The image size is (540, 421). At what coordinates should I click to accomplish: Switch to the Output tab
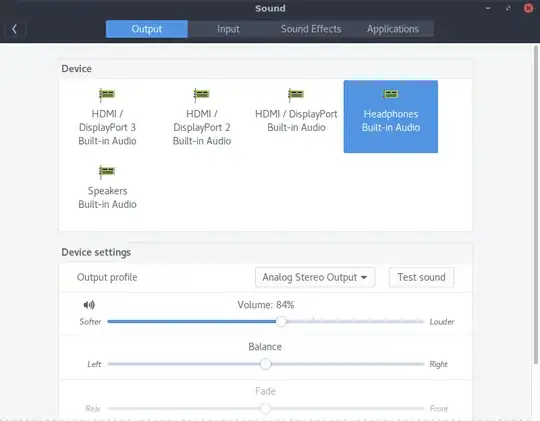[147, 29]
